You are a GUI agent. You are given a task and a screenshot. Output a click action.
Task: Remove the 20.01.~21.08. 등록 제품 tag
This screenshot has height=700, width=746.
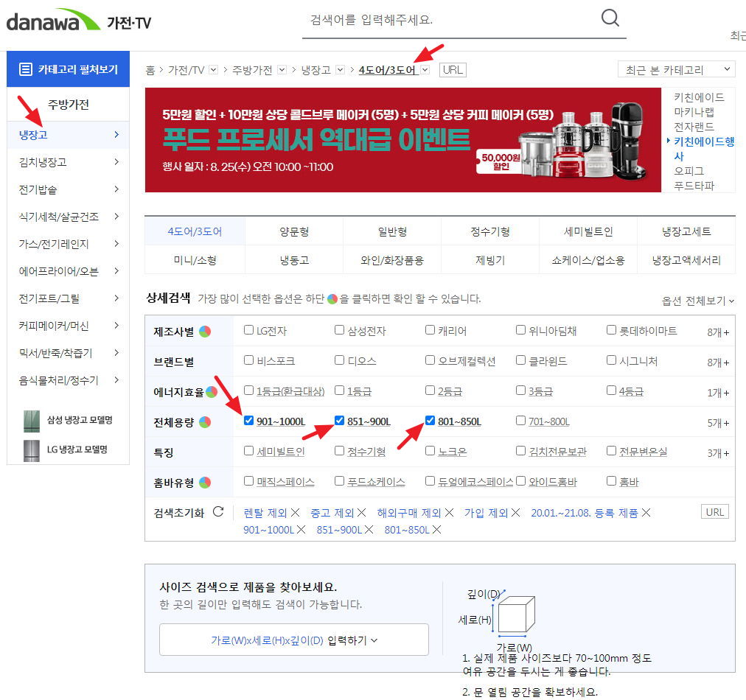[646, 513]
